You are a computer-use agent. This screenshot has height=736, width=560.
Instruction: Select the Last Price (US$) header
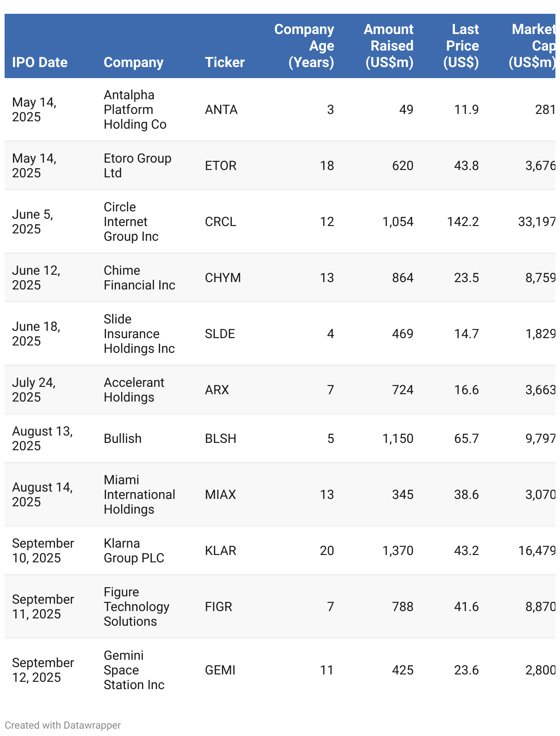461,46
